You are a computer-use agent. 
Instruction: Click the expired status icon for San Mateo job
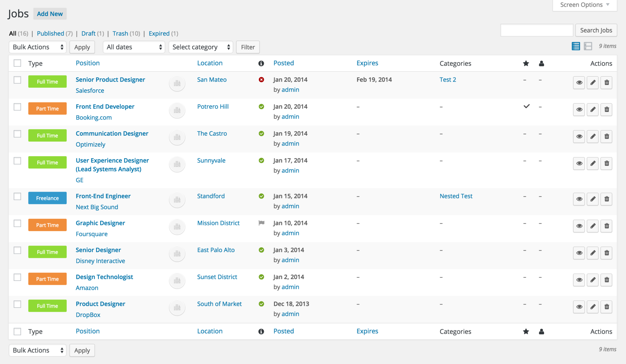point(261,79)
